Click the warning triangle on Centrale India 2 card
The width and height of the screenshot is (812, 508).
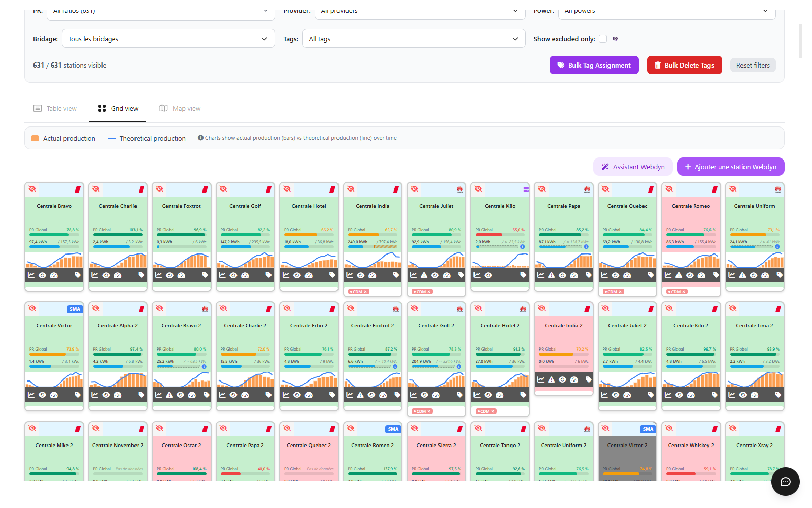(x=552, y=379)
